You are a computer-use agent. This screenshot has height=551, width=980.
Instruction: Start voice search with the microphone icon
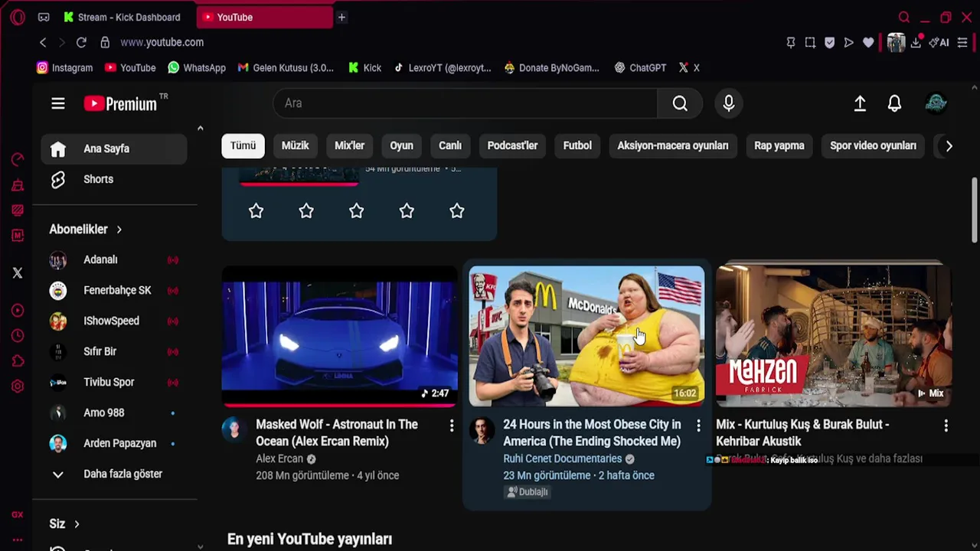pos(728,103)
